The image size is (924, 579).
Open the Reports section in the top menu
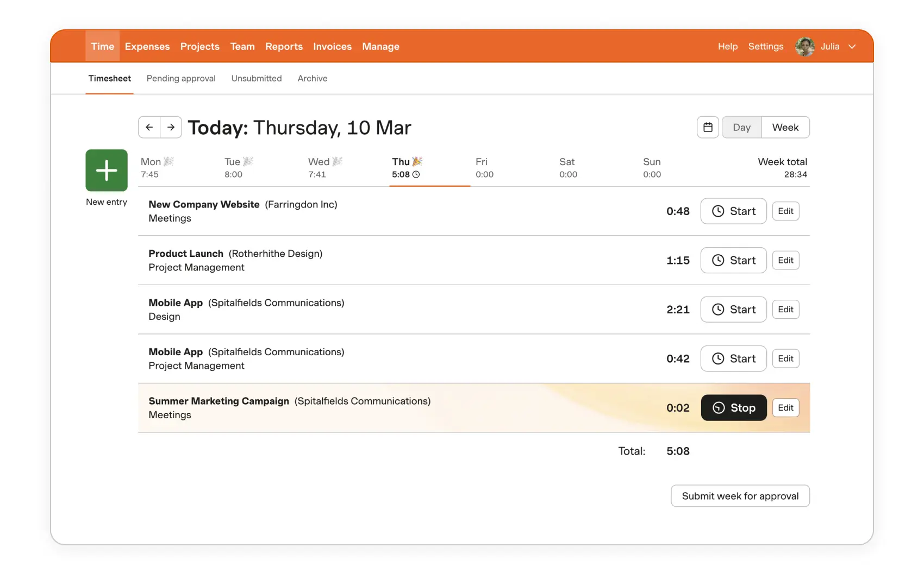(x=284, y=47)
